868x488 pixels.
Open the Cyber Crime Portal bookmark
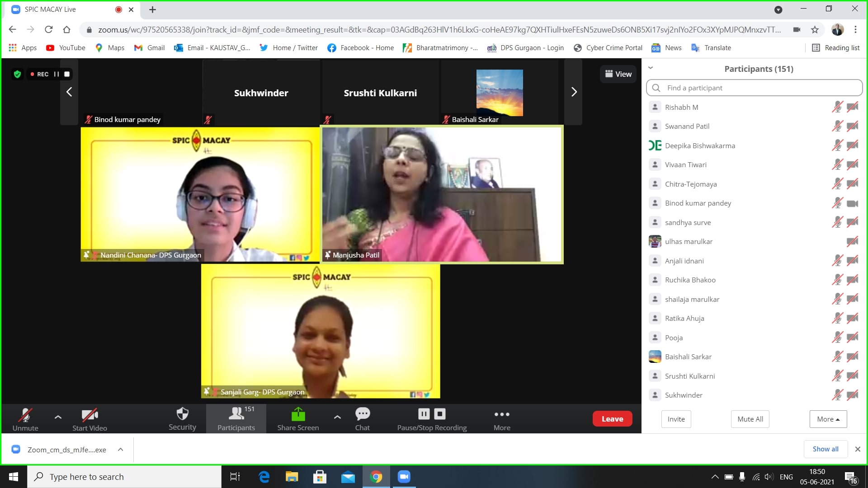tap(608, 48)
